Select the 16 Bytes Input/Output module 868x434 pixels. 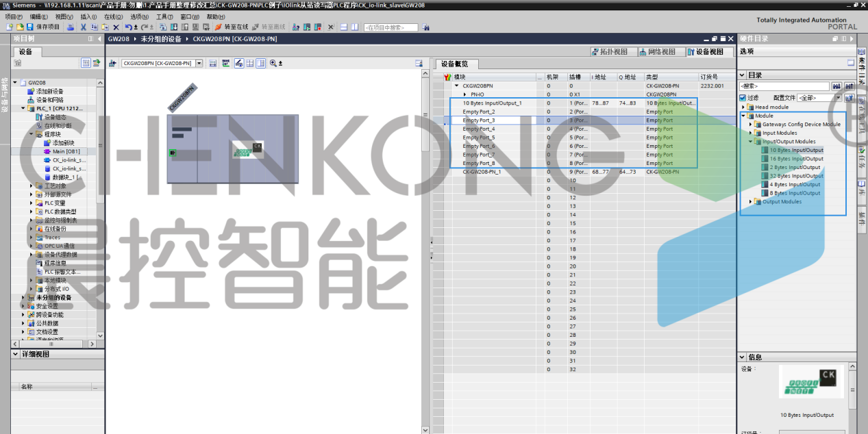coord(795,159)
